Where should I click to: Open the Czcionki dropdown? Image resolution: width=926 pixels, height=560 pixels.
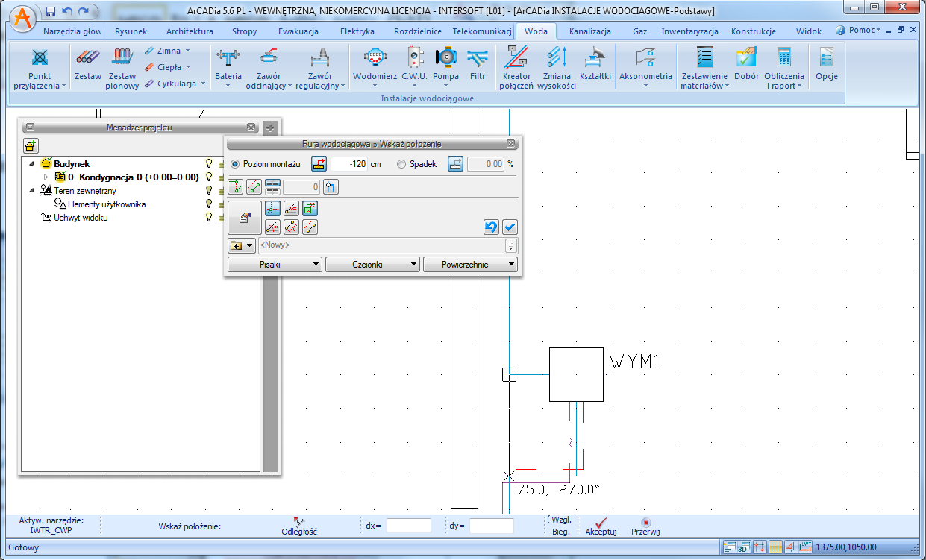(x=372, y=264)
